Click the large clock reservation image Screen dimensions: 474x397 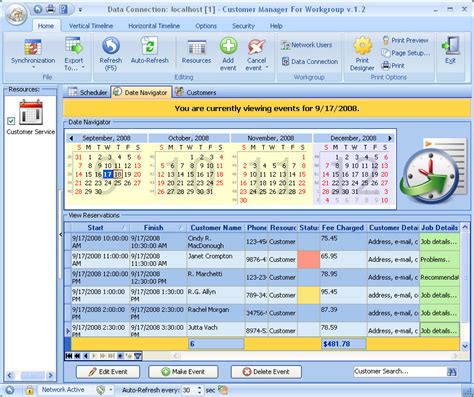pyautogui.click(x=432, y=171)
